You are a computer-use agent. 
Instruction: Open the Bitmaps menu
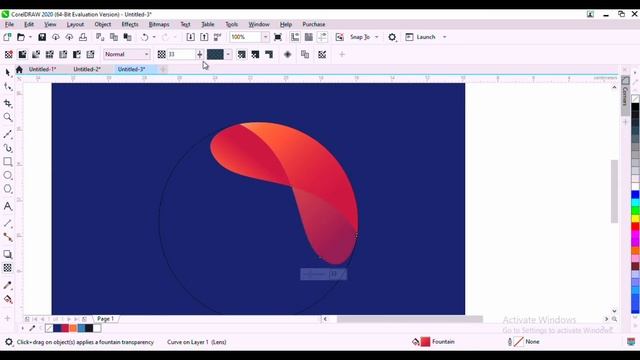[x=159, y=24]
